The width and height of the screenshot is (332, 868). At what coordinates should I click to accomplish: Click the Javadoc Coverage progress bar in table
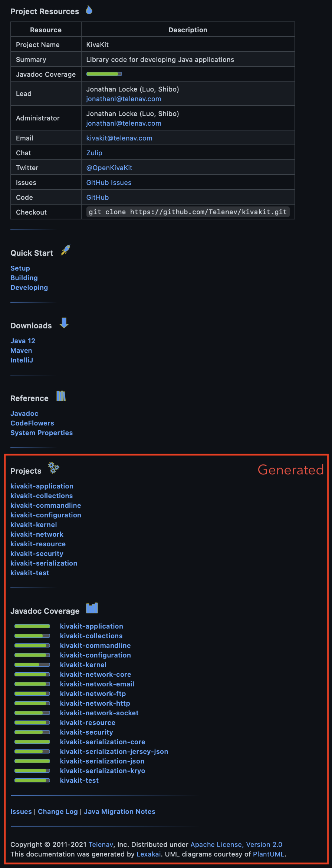(x=104, y=74)
